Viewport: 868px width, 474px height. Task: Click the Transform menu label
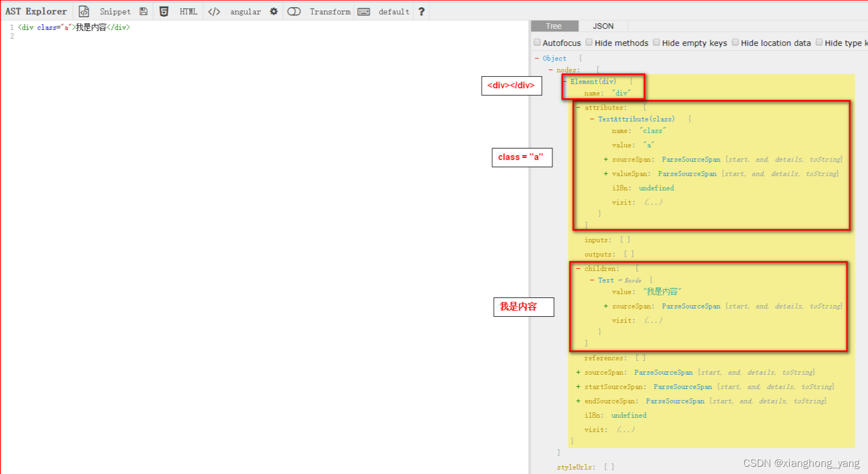pos(330,12)
